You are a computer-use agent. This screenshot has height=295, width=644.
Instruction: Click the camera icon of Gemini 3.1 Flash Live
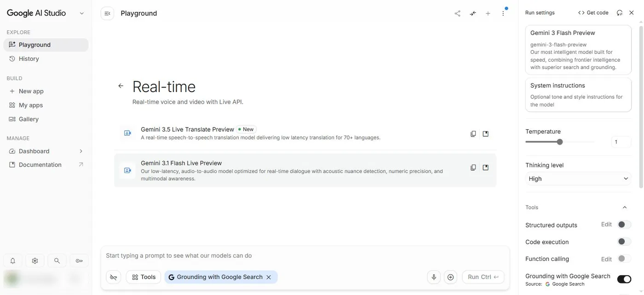click(x=127, y=170)
